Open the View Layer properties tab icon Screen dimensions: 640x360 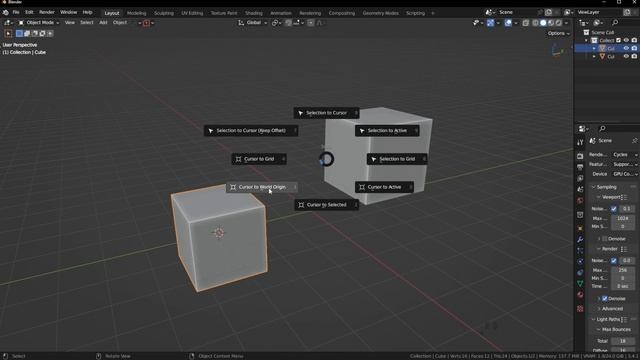click(x=580, y=178)
